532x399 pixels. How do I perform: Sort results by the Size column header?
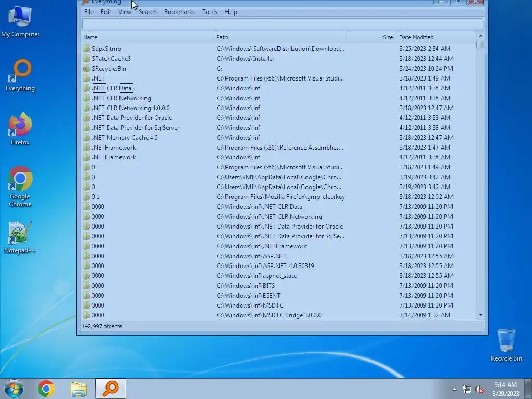pyautogui.click(x=371, y=37)
